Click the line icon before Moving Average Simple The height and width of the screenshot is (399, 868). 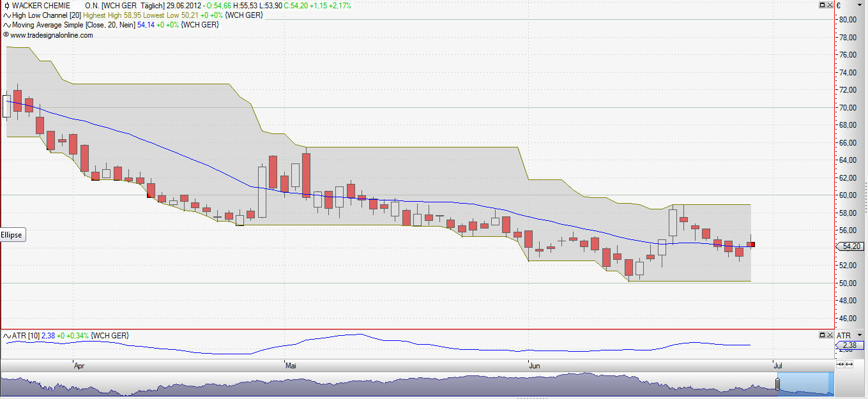coord(6,25)
